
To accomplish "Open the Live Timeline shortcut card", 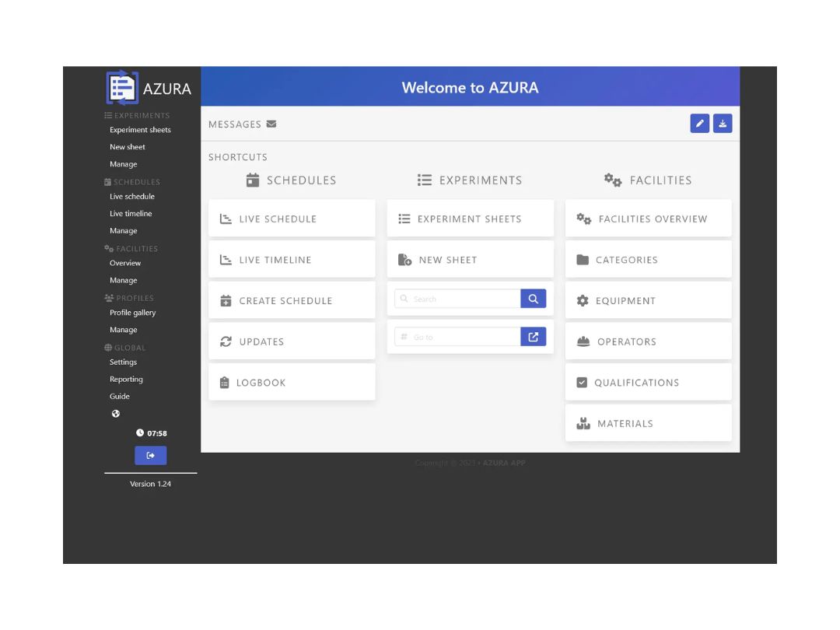I will (x=292, y=259).
